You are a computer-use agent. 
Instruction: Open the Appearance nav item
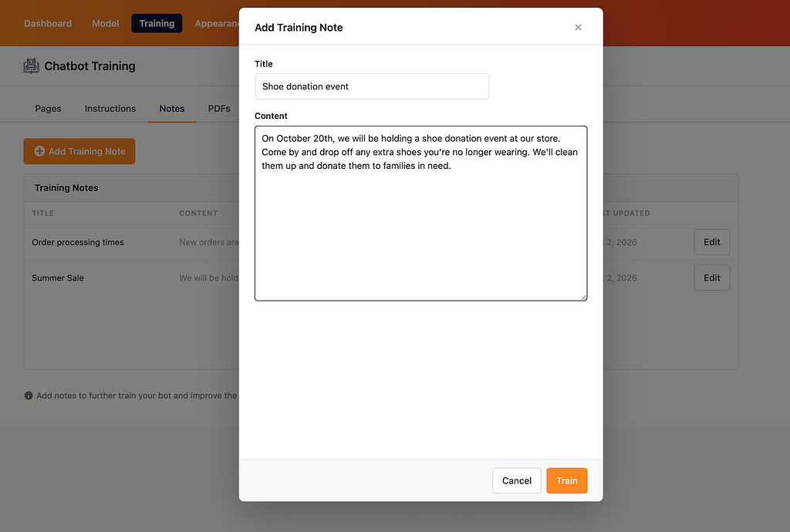[x=217, y=23]
